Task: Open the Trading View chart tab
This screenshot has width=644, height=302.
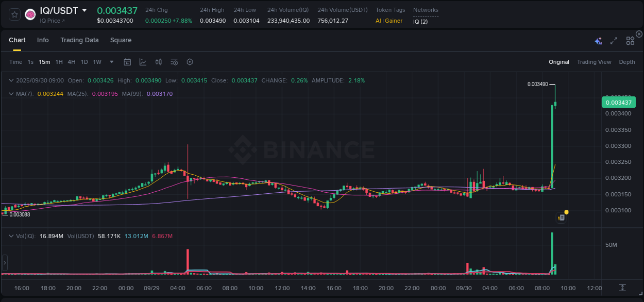Action: pos(594,61)
